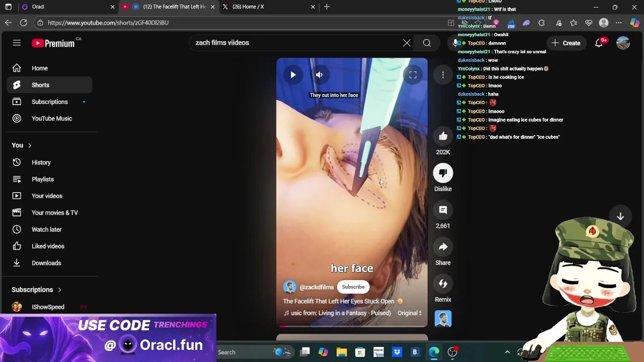Open the YouTube account avatar menu

[623, 43]
